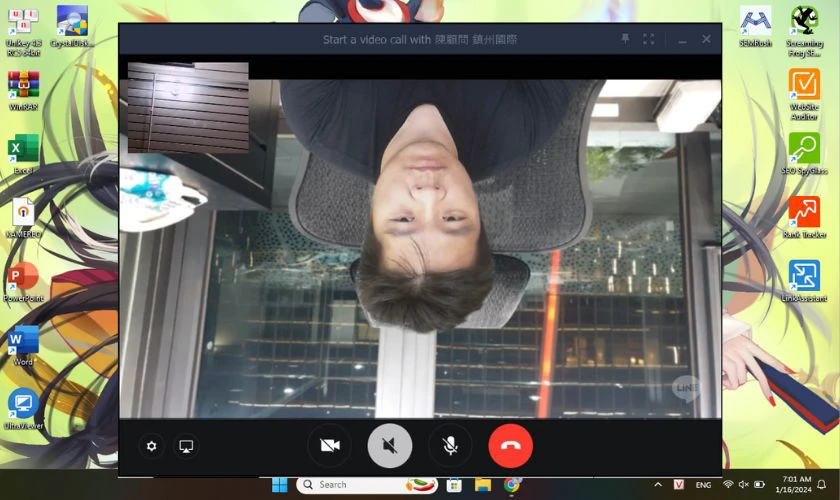Open Screaming Frog desktop shortcut
This screenshot has width=840, height=500.
pyautogui.click(x=804, y=31)
